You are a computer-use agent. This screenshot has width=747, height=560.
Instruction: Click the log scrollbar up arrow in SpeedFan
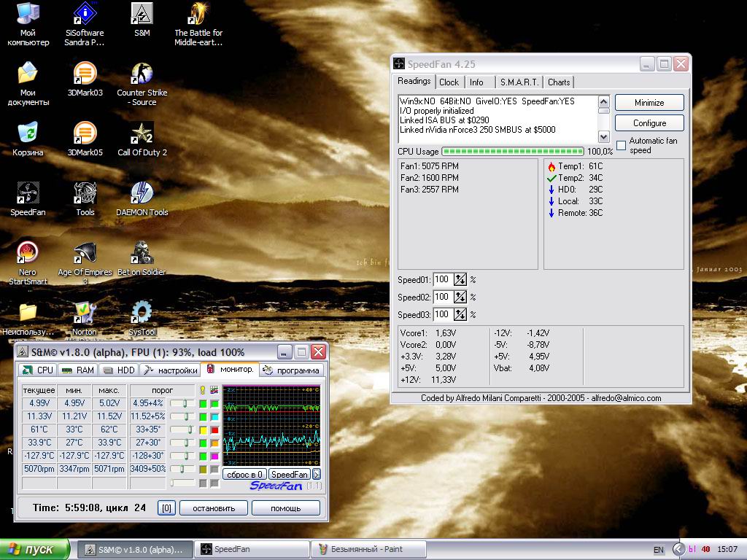[603, 101]
